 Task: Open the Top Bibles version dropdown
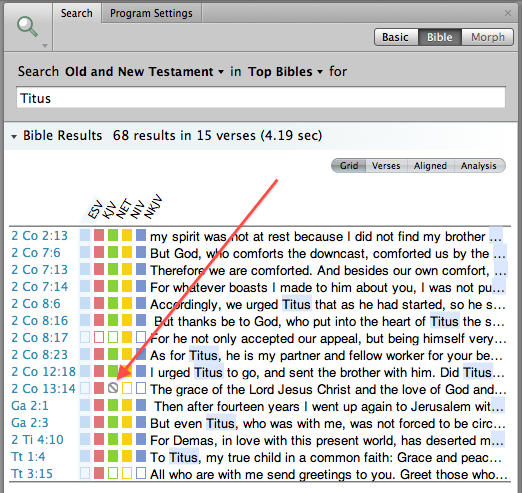coord(285,72)
